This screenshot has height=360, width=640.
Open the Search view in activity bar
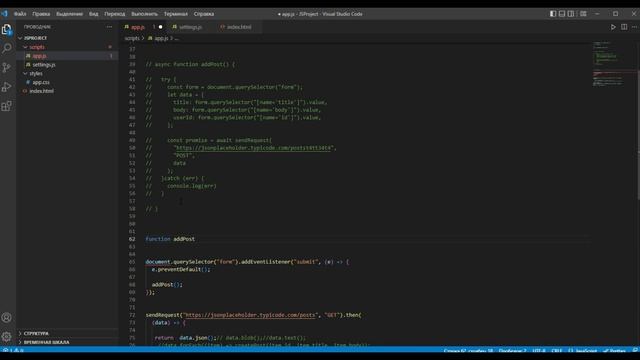point(7,48)
